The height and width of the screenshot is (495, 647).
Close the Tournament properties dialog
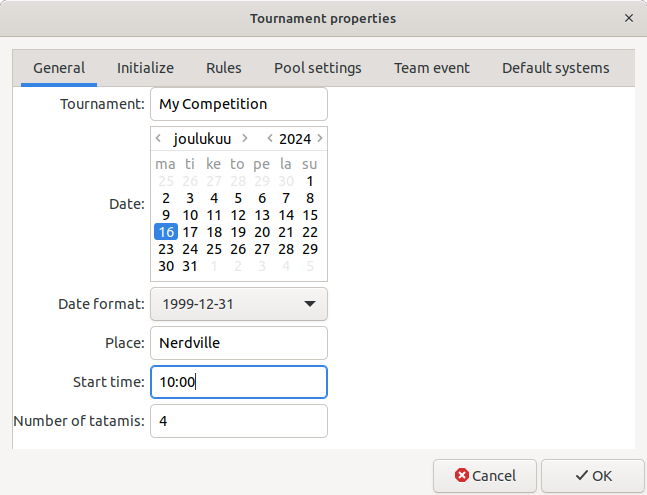(x=628, y=18)
